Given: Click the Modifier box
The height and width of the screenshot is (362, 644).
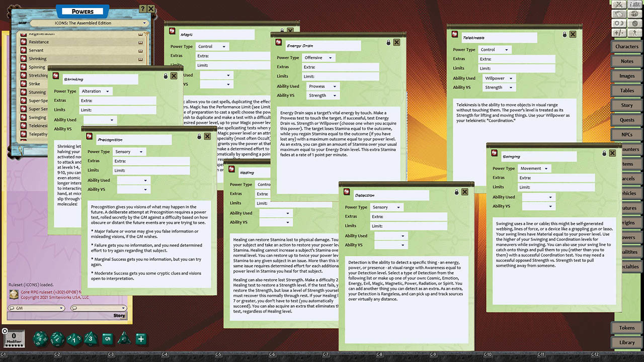Looking at the screenshot, I should (14, 338).
